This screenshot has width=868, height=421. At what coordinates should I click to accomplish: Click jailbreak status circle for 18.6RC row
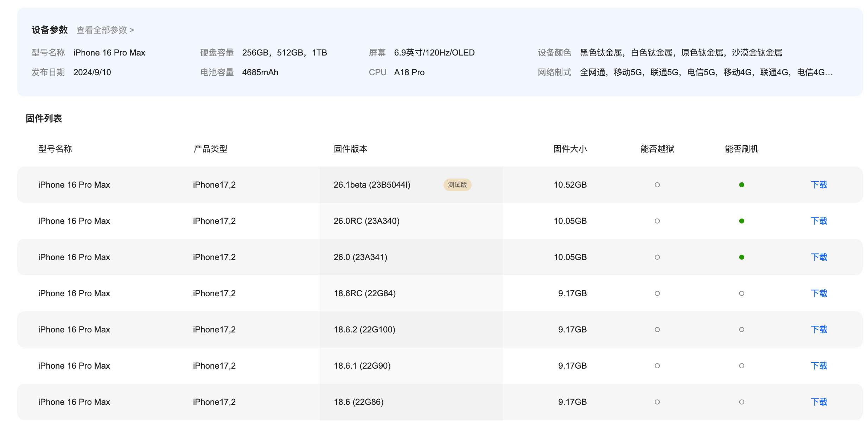(657, 293)
